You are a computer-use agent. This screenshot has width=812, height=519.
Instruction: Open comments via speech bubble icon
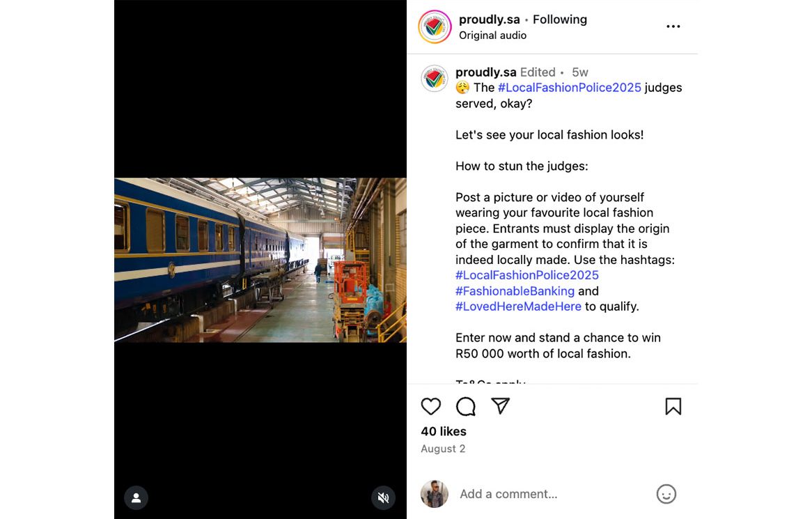click(x=466, y=406)
